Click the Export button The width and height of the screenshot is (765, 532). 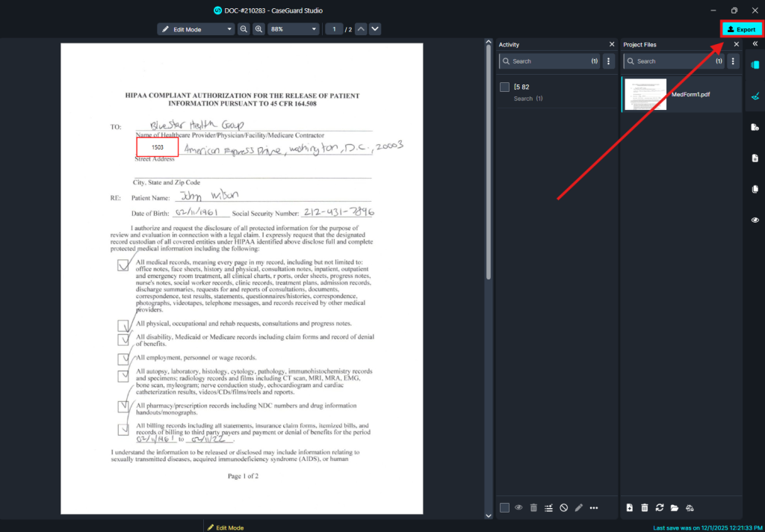[x=741, y=29]
